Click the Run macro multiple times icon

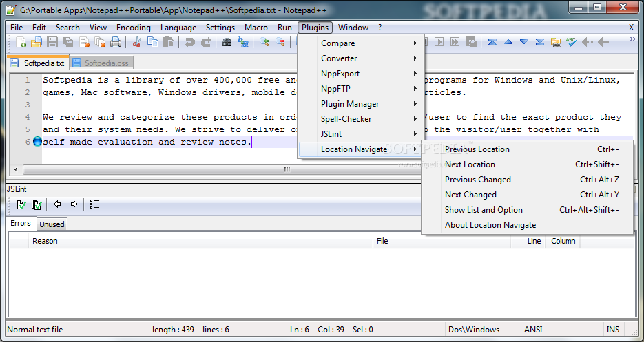[455, 42]
